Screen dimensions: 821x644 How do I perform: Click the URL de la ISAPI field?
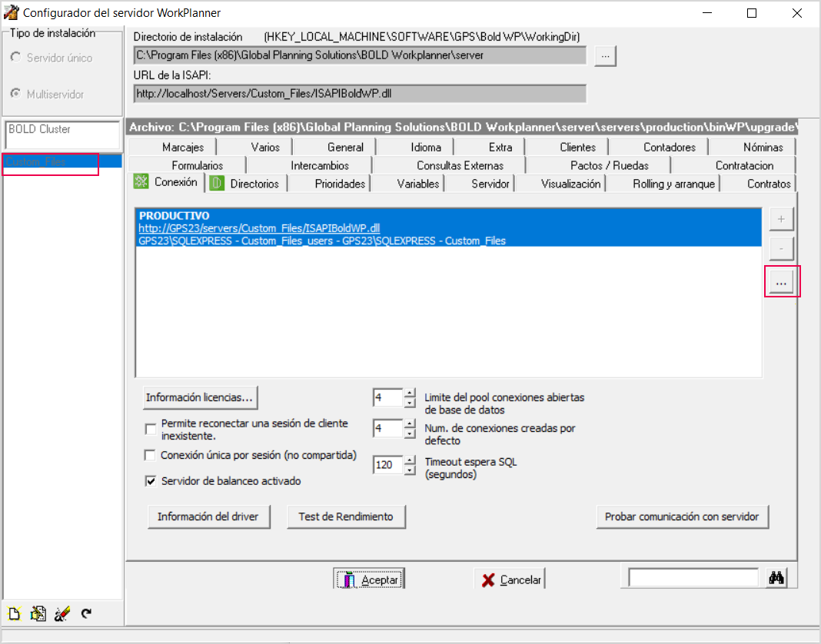coord(360,94)
